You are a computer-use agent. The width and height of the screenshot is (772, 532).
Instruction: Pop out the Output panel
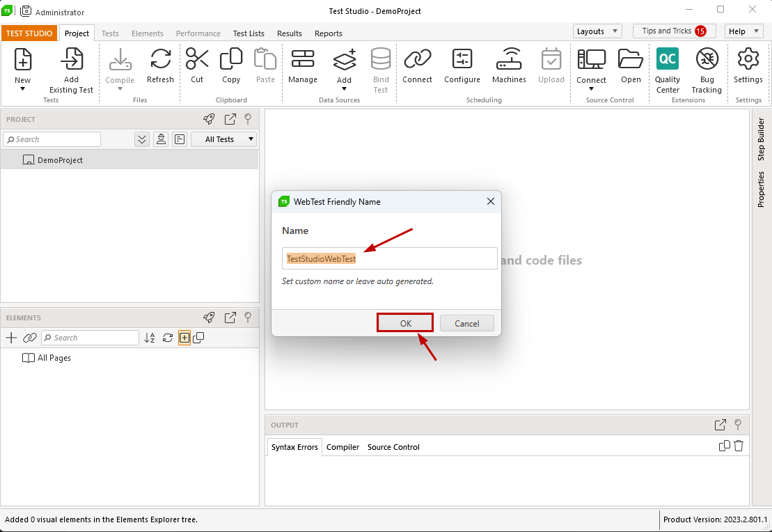(720, 425)
